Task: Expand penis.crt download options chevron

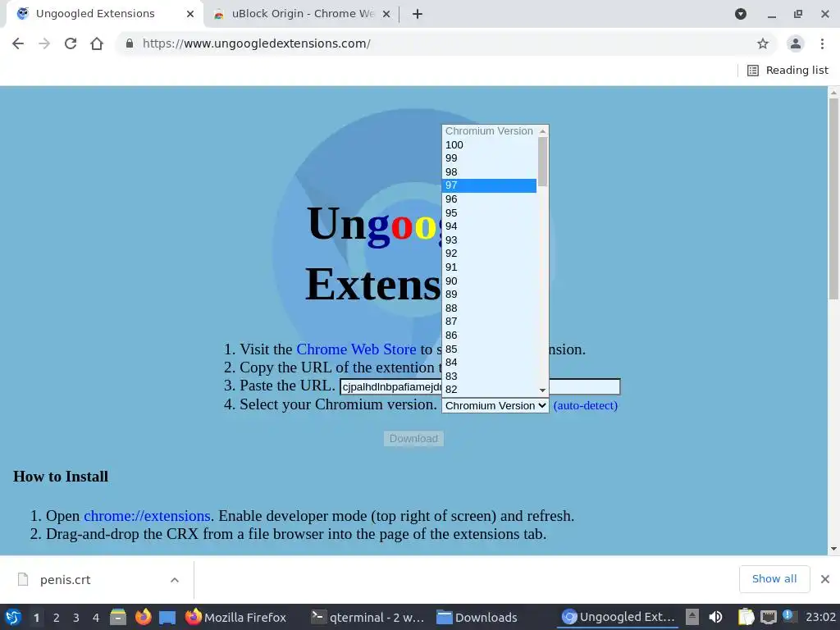Action: click(175, 580)
